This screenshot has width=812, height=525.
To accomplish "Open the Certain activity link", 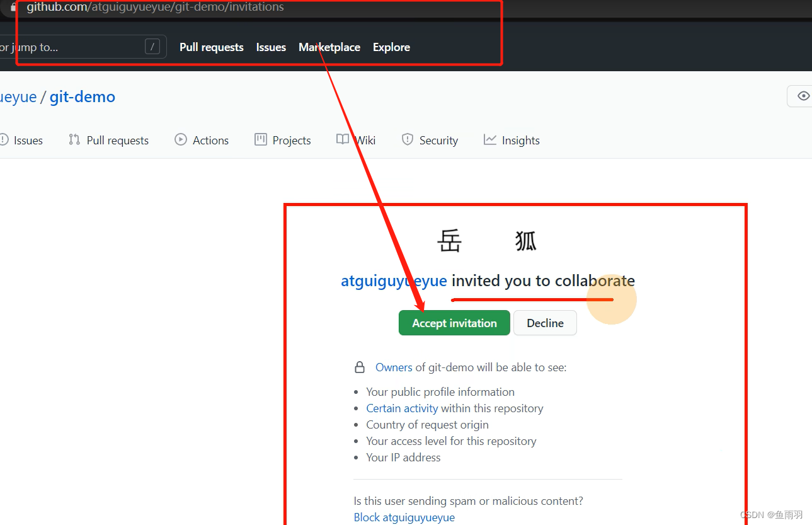I will coord(402,408).
